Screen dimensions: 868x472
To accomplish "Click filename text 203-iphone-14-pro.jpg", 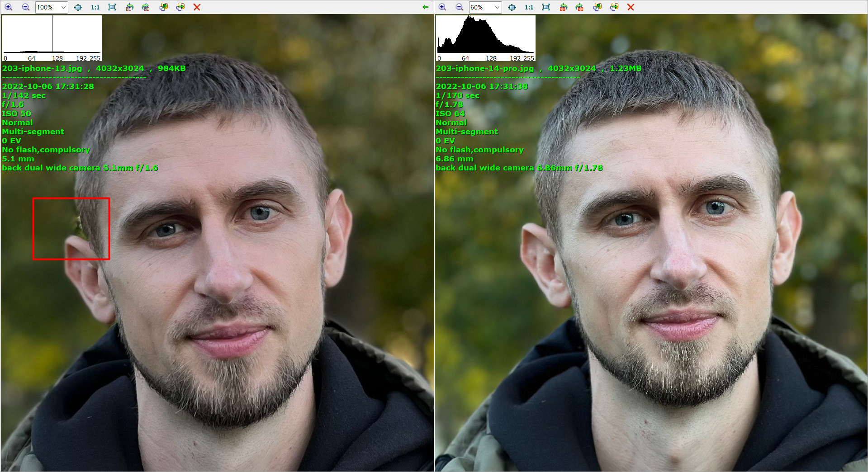I will (x=485, y=68).
